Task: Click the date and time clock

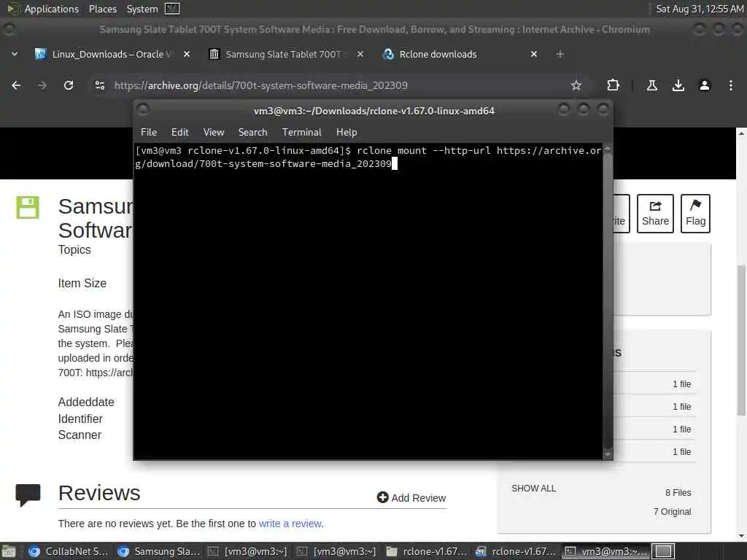Action: (x=700, y=9)
